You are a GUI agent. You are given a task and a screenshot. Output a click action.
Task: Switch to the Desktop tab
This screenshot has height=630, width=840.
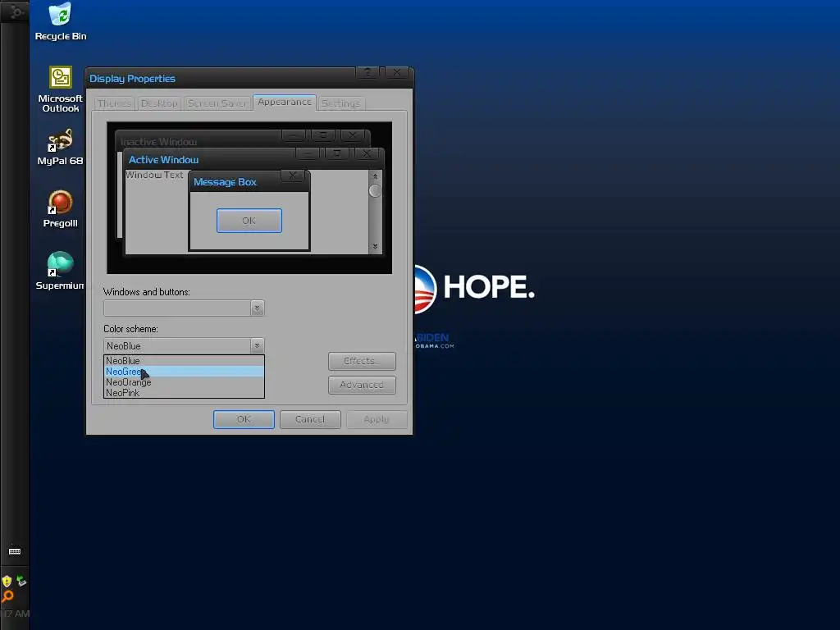(x=159, y=103)
